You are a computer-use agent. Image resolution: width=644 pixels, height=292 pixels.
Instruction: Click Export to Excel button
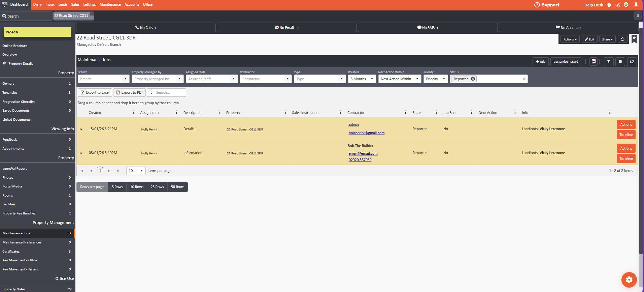point(95,92)
